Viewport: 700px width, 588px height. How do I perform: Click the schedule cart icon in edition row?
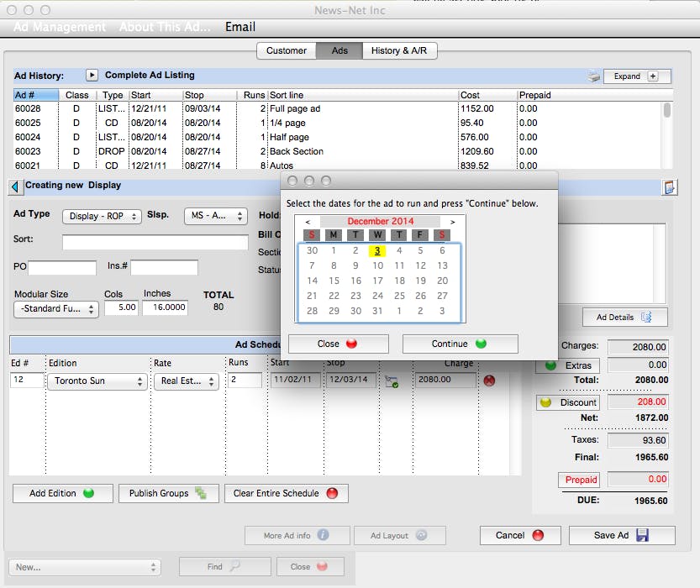[x=391, y=381]
